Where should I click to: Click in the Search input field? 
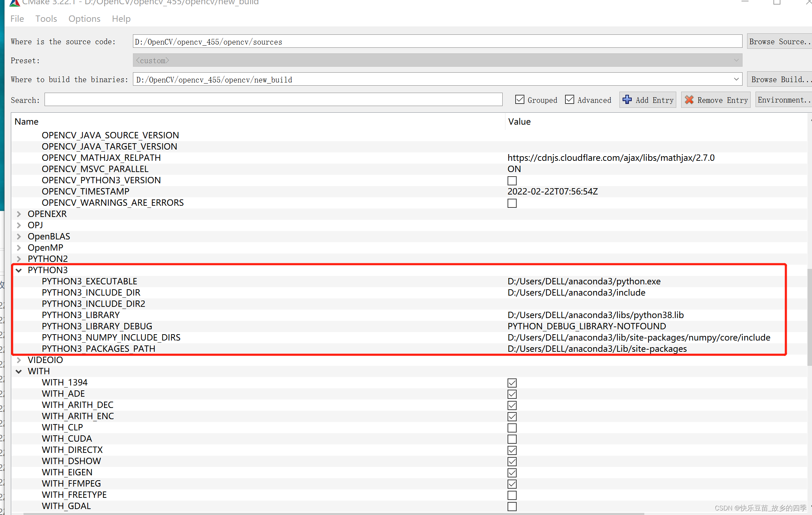point(273,100)
